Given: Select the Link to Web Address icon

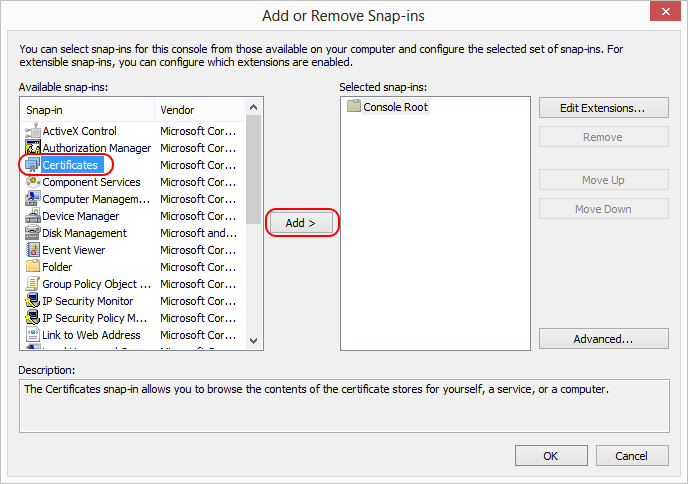Looking at the screenshot, I should pyautogui.click(x=32, y=335).
